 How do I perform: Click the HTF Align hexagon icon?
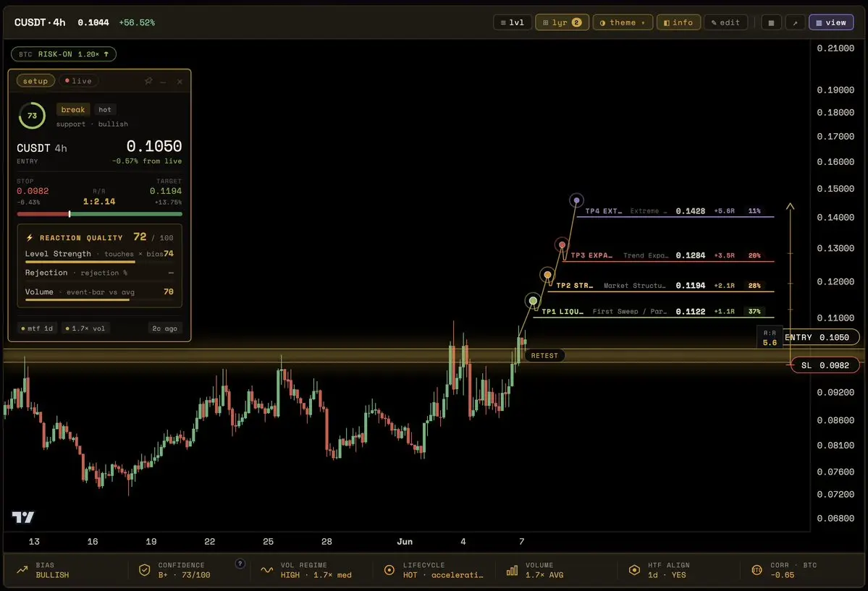pyautogui.click(x=634, y=570)
